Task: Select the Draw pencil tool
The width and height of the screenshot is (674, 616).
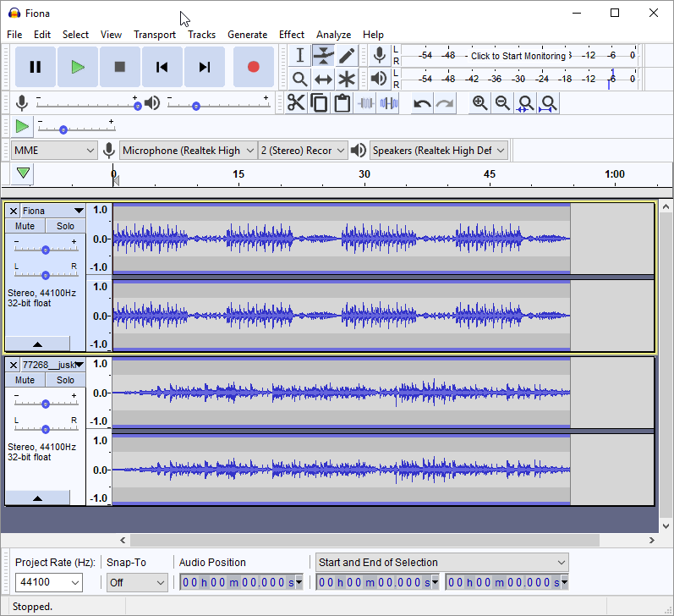Action: [x=347, y=56]
